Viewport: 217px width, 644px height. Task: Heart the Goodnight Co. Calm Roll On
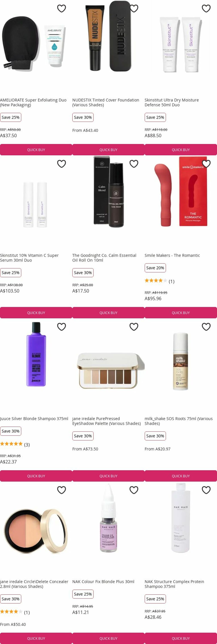(134, 164)
